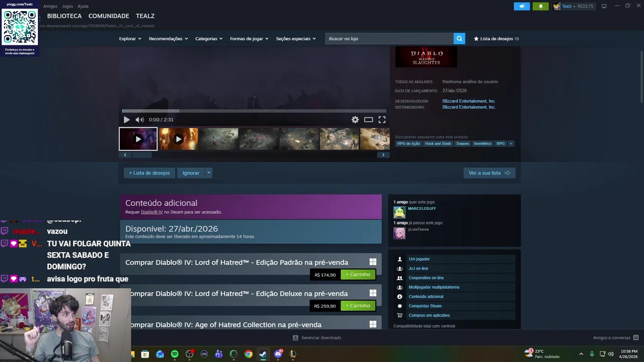Open Spotify from the taskbar

coord(175,354)
